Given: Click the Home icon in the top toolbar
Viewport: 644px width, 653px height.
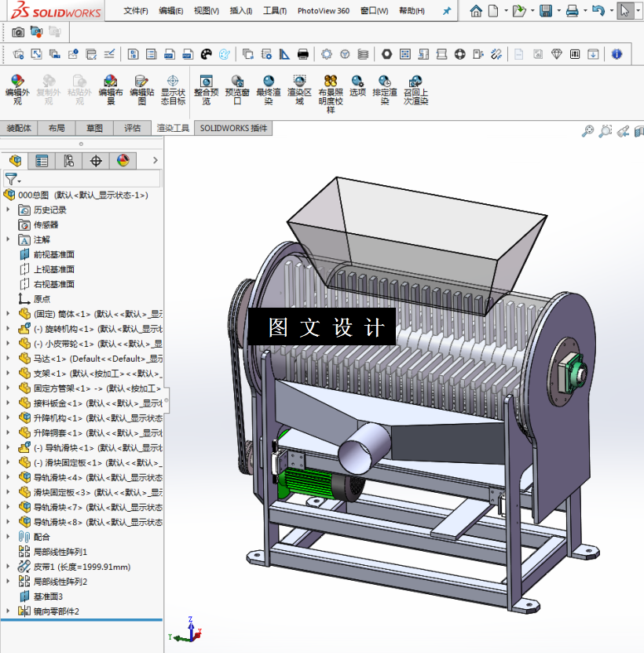Looking at the screenshot, I should pos(476,11).
